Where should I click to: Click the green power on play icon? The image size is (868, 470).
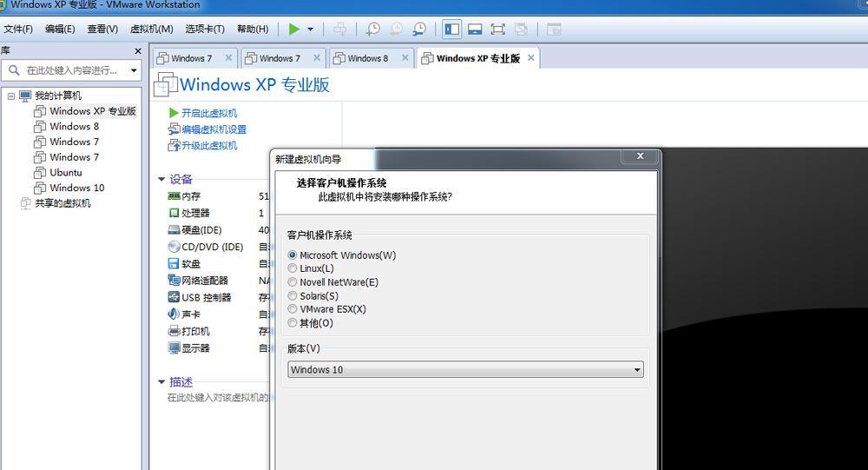(294, 29)
